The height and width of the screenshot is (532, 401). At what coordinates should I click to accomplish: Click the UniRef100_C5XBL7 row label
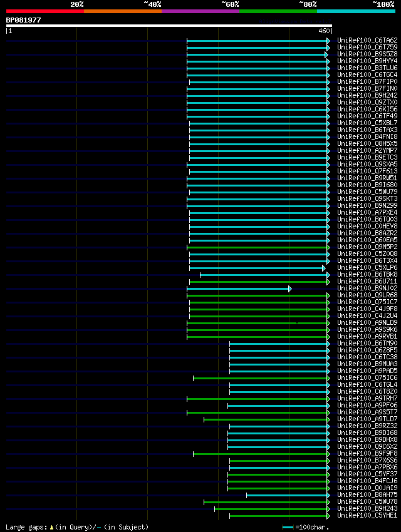tap(367, 123)
